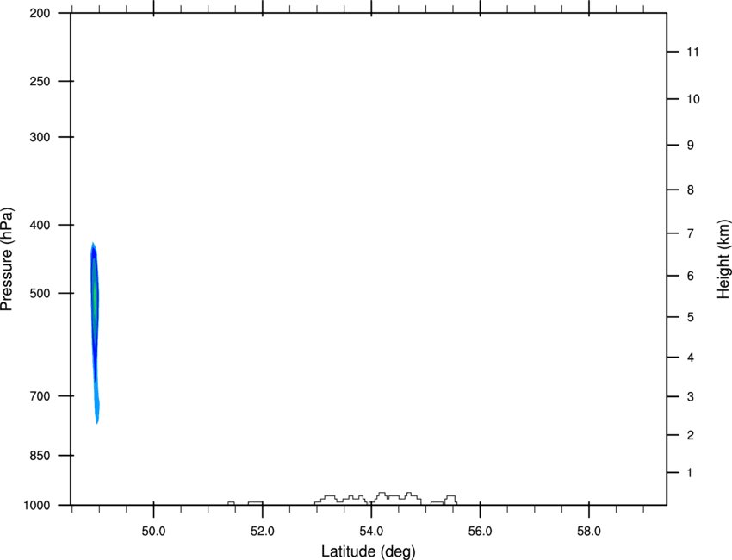The width and height of the screenshot is (732, 560).
Task: Click the 8 km height label
Action: tap(691, 190)
